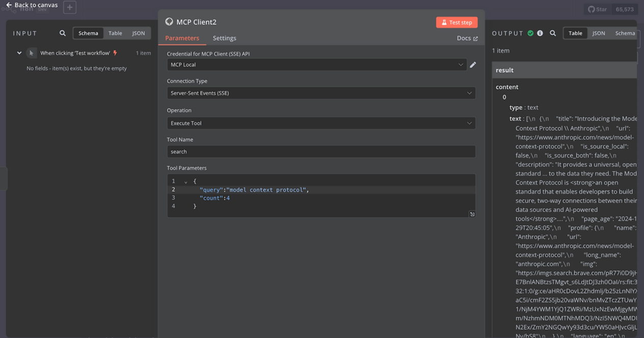Expand the Tool Parameters editor via corner icon
This screenshot has height=338, width=644.
[472, 214]
